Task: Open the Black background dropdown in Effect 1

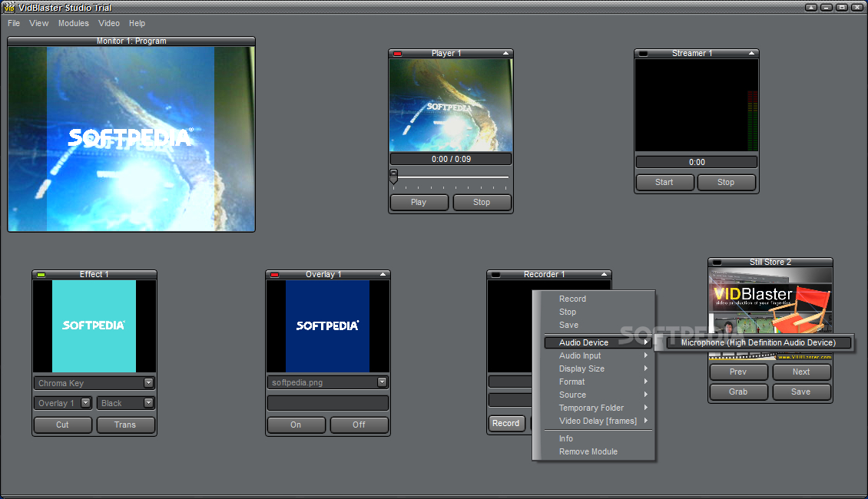Action: coord(148,403)
